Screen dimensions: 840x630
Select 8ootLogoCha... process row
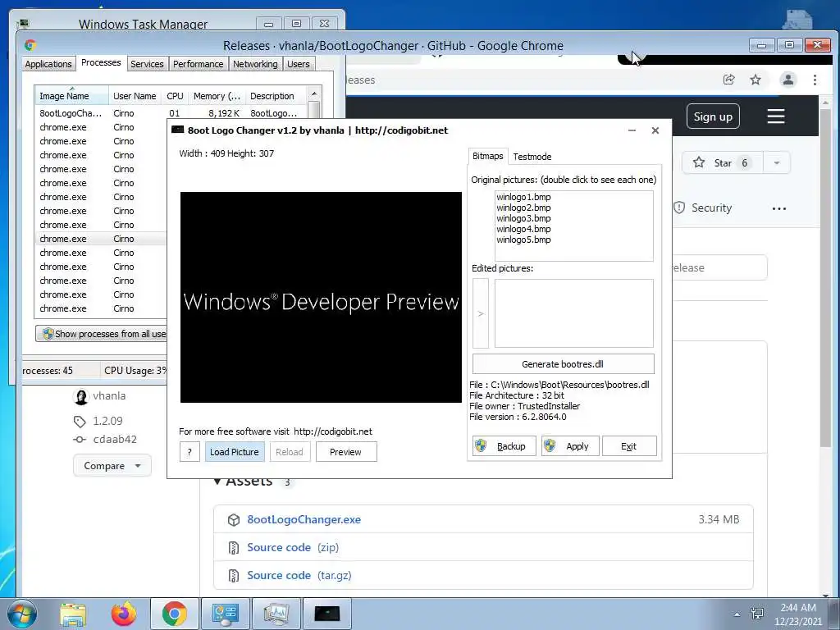171,113
